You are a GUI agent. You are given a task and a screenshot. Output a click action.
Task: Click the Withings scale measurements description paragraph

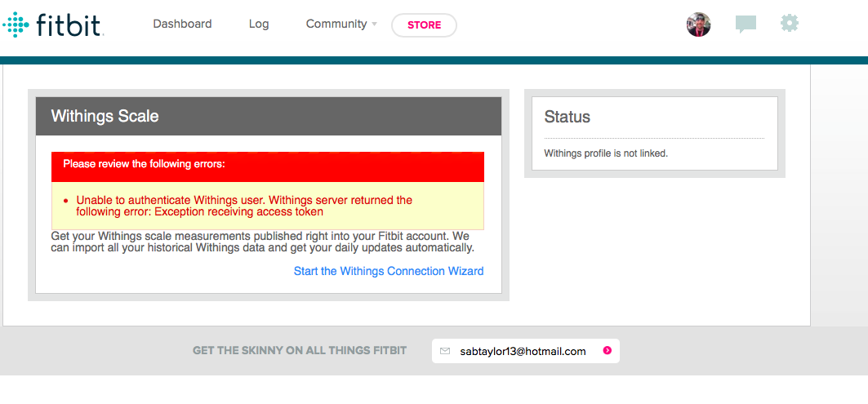coord(262,242)
